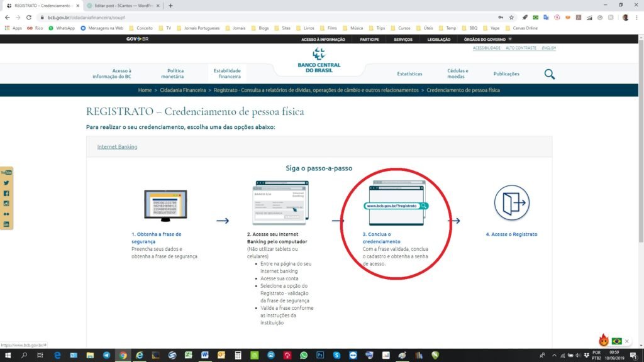Open the Cursos bookmark folder
The width and height of the screenshot is (644, 362).
[x=401, y=28]
